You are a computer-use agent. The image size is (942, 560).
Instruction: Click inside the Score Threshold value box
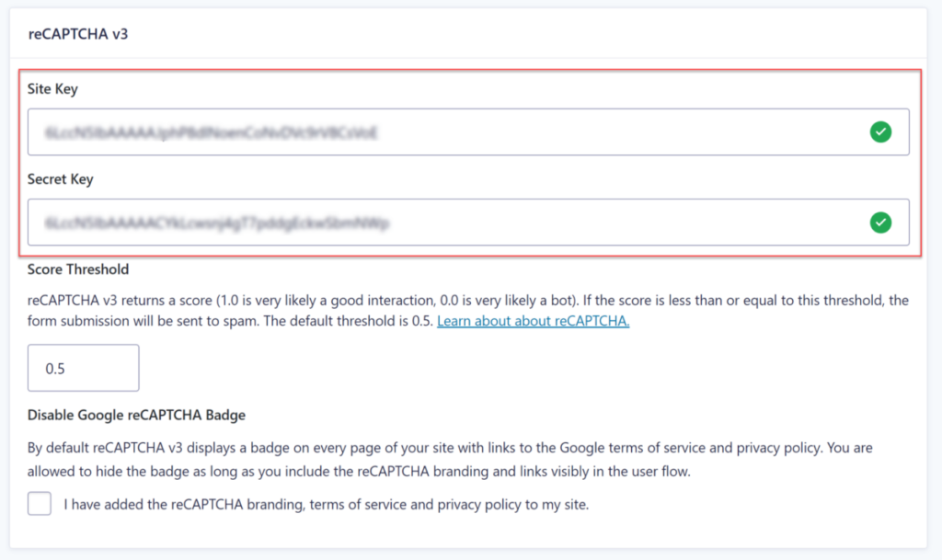(83, 367)
